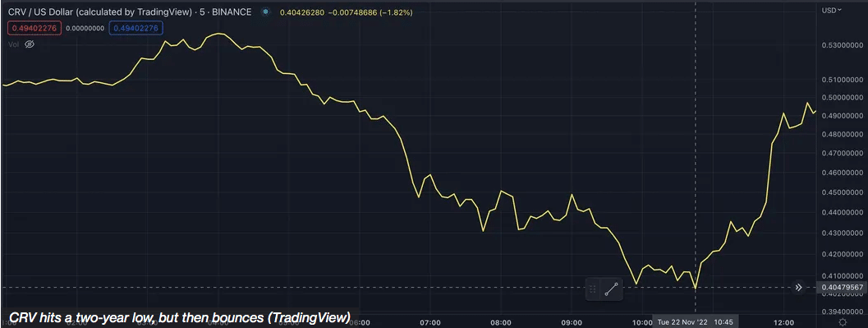Screen dimensions: 868x328
Task: Select the trend line drawing tool
Action: click(611, 289)
